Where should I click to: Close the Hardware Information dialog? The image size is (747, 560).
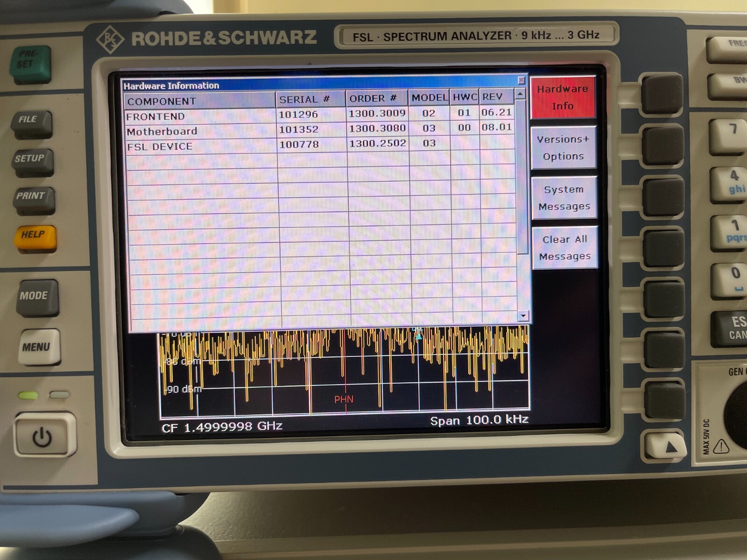tap(521, 80)
